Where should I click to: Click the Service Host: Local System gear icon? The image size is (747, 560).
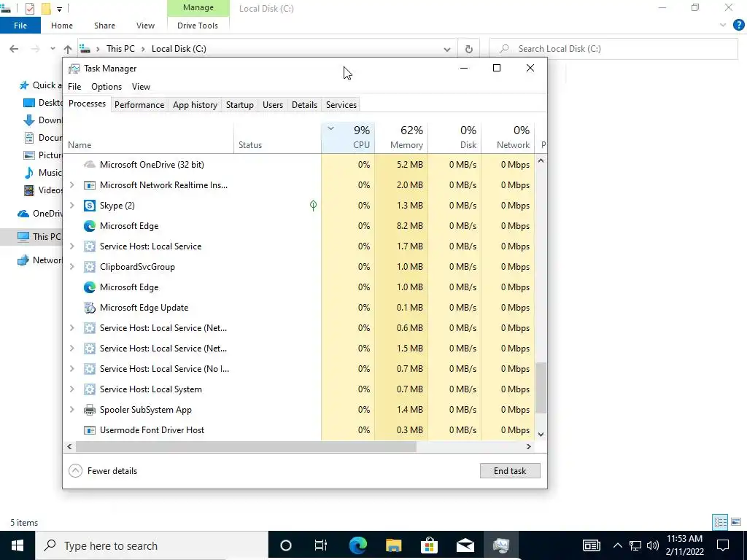(x=90, y=389)
